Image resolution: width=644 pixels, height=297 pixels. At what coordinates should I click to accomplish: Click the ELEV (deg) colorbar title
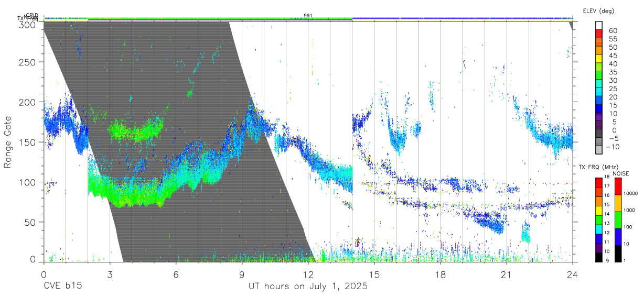(x=598, y=11)
